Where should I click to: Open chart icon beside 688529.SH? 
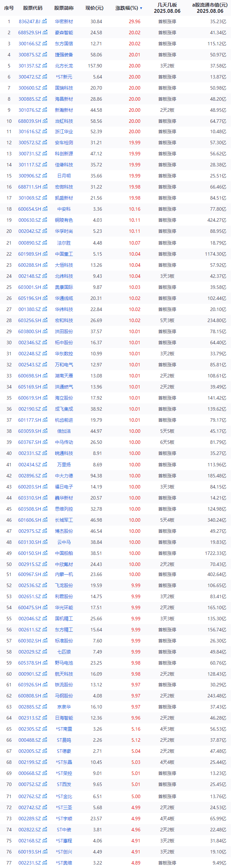point(45,33)
